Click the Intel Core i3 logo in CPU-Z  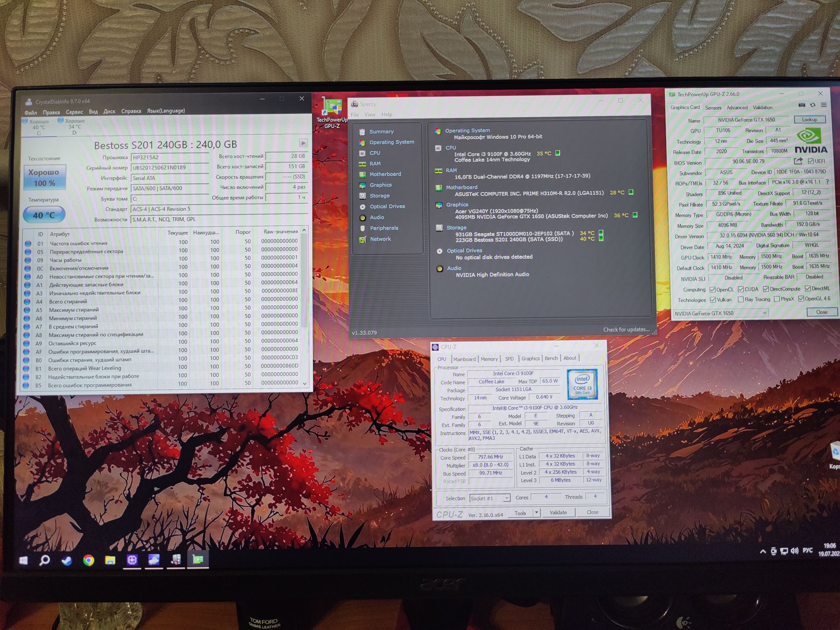coord(582,384)
